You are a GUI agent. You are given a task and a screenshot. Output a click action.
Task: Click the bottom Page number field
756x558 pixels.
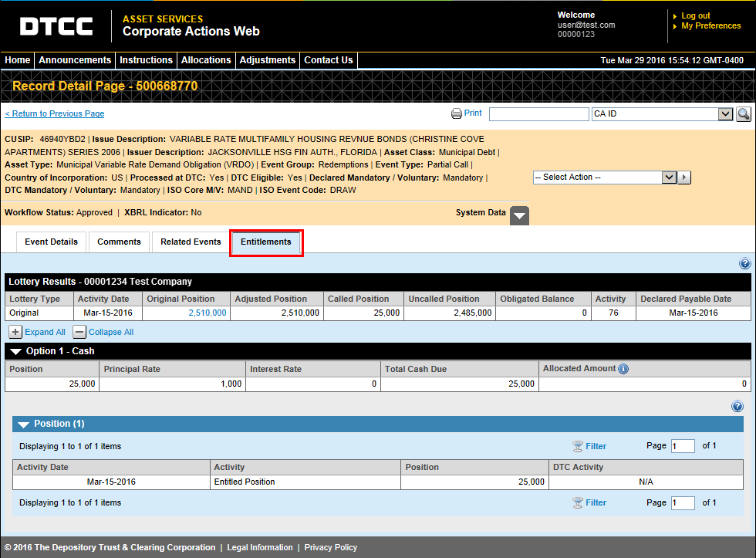tap(683, 503)
